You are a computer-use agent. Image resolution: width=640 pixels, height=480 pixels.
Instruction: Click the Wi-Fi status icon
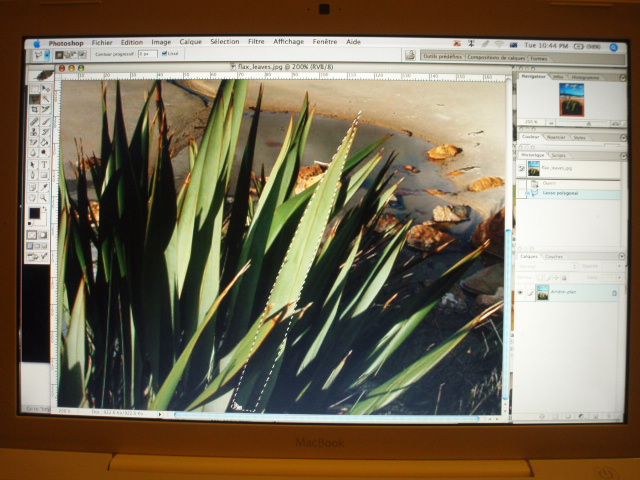click(499, 44)
